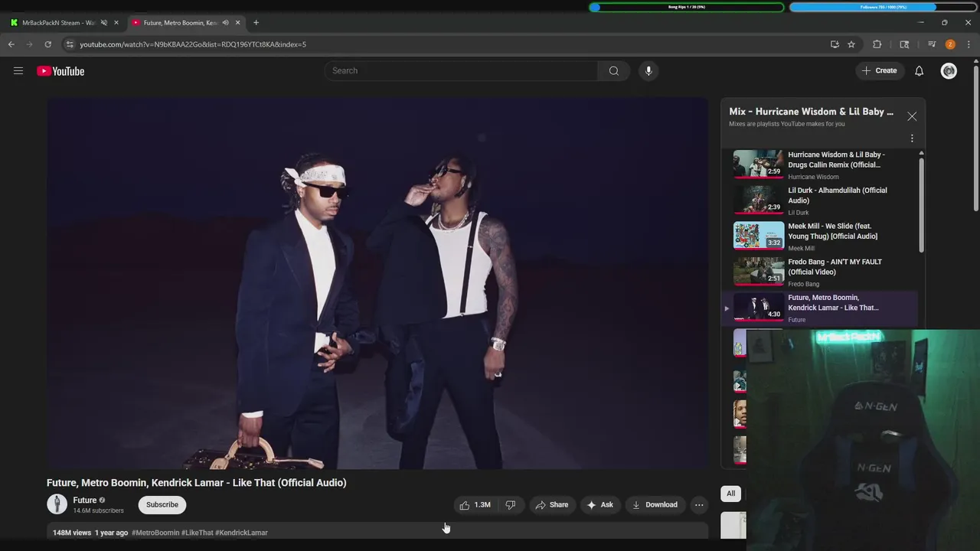This screenshot has width=980, height=551.
Task: Open the #KendrickLamar hashtag
Action: 241,533
